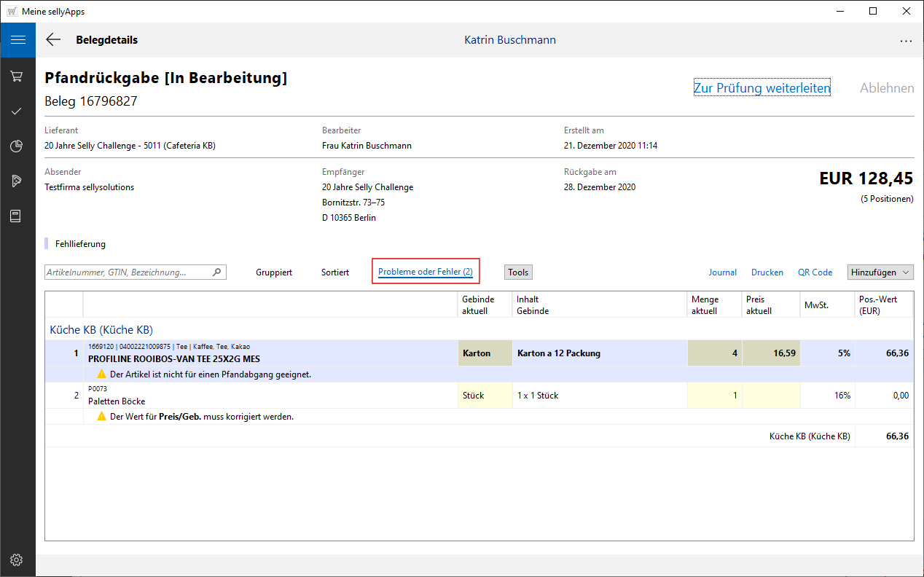Open settings gear in sidebar
Viewport: 924px width, 577px height.
click(x=17, y=560)
